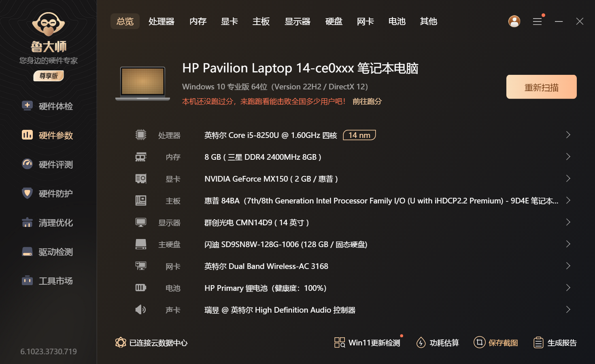The height and width of the screenshot is (364, 595).
Task: Click the 英特尔 Dual Band Wireless-AC 3168 text
Action: pyautogui.click(x=266, y=266)
